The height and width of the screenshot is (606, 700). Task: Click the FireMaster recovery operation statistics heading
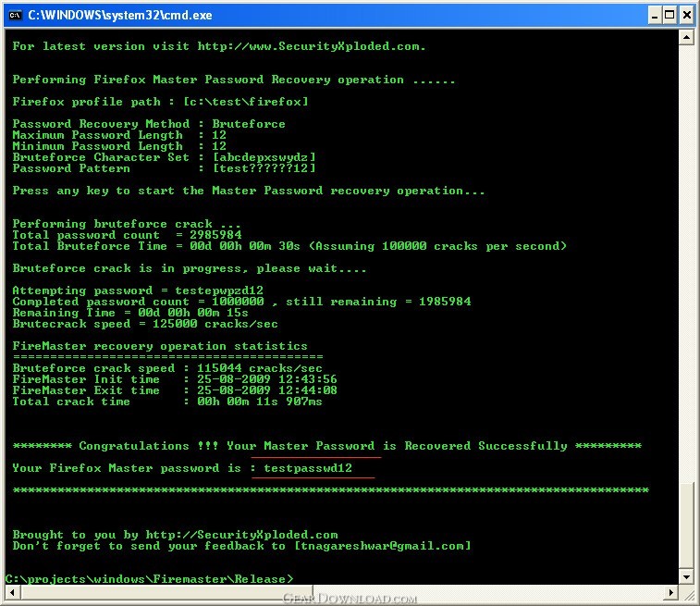[160, 346]
